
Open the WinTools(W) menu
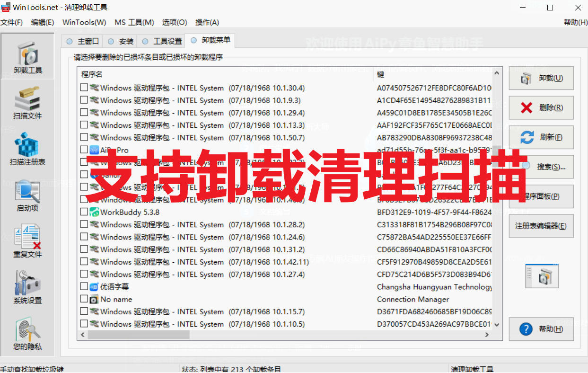coord(84,22)
